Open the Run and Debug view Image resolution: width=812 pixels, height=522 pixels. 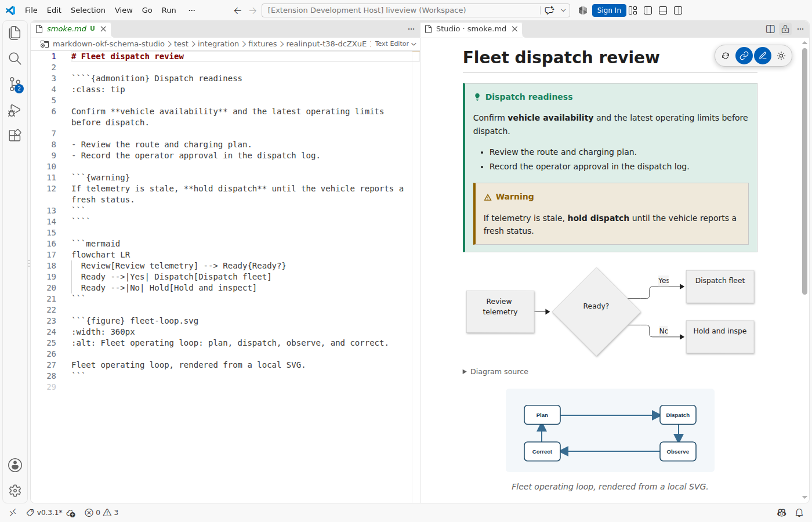pos(15,110)
